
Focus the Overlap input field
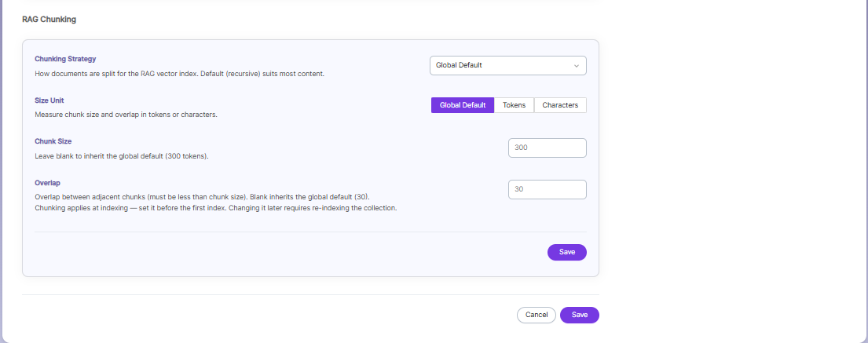(x=547, y=189)
